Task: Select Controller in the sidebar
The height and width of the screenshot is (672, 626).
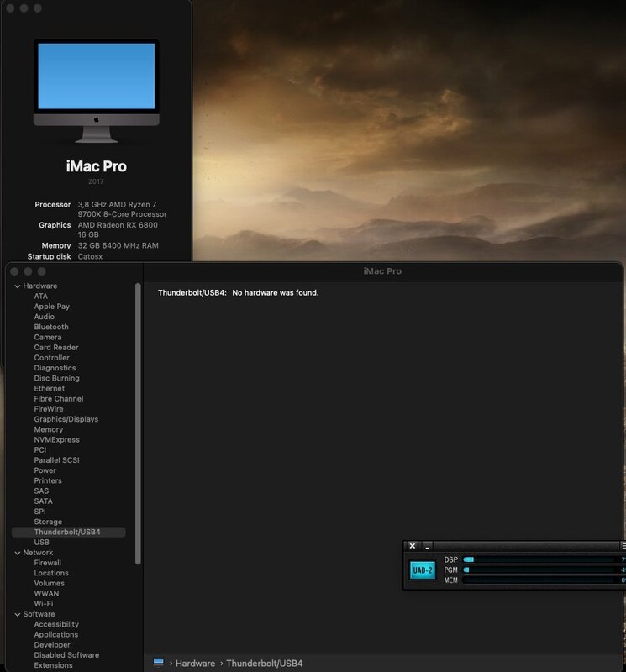Action: [51, 358]
